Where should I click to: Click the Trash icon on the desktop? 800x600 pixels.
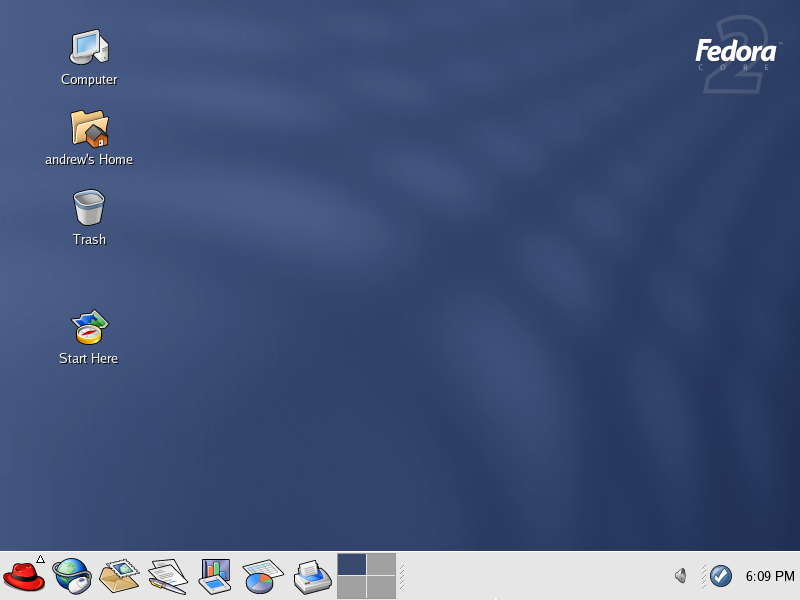pos(89,207)
